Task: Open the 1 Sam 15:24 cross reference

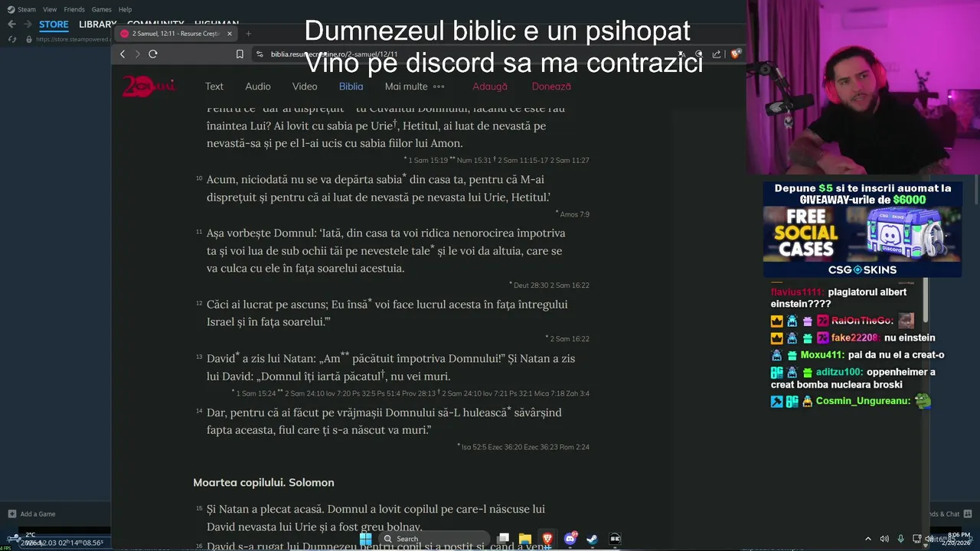Action: coord(256,393)
